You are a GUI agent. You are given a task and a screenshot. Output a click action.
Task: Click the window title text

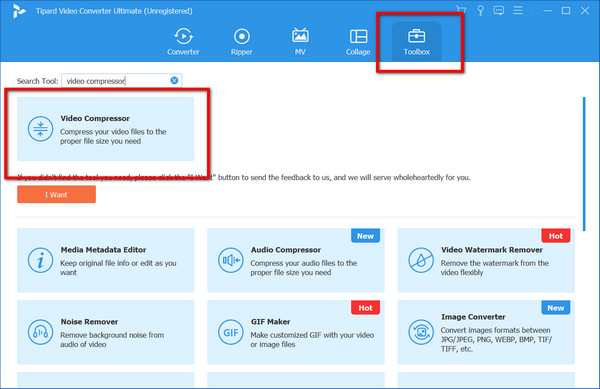pos(114,11)
